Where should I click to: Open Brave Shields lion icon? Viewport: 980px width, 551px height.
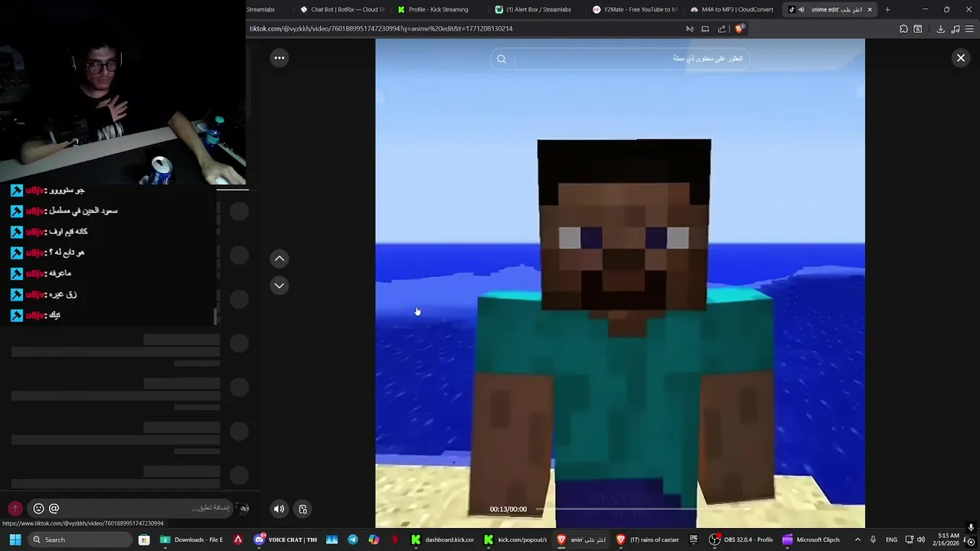click(739, 29)
